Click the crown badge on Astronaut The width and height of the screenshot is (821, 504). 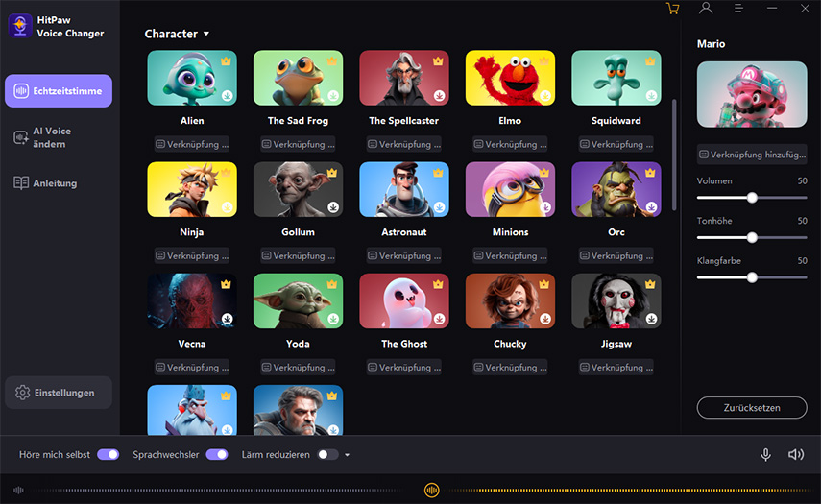point(438,173)
